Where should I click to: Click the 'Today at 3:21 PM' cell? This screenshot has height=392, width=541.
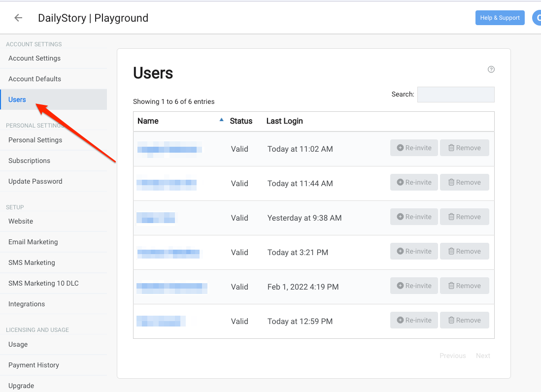(x=298, y=252)
